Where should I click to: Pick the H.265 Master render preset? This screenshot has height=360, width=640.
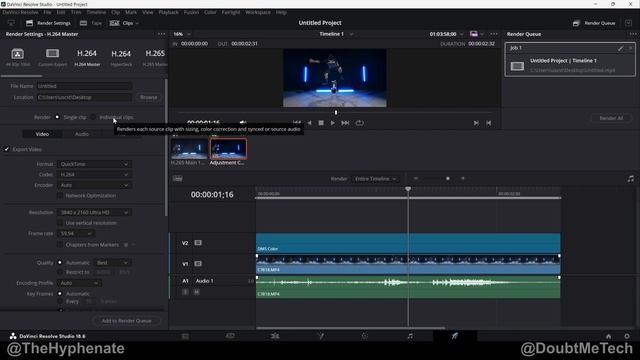coord(155,58)
